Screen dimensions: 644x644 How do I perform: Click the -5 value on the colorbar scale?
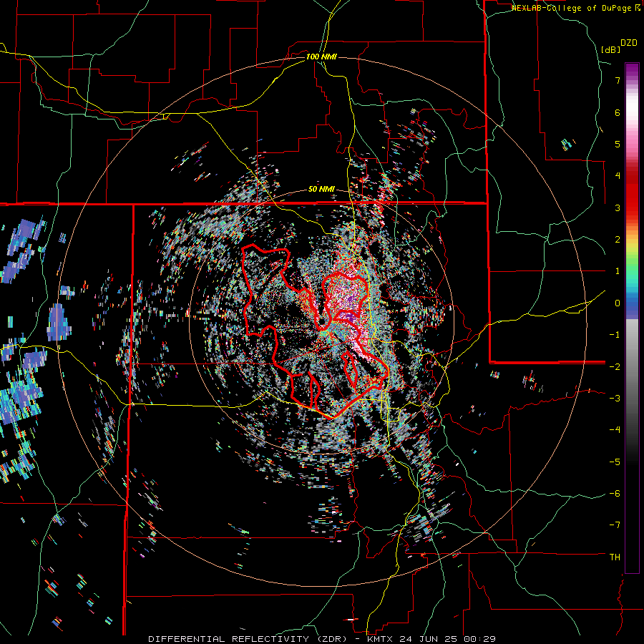point(615,462)
